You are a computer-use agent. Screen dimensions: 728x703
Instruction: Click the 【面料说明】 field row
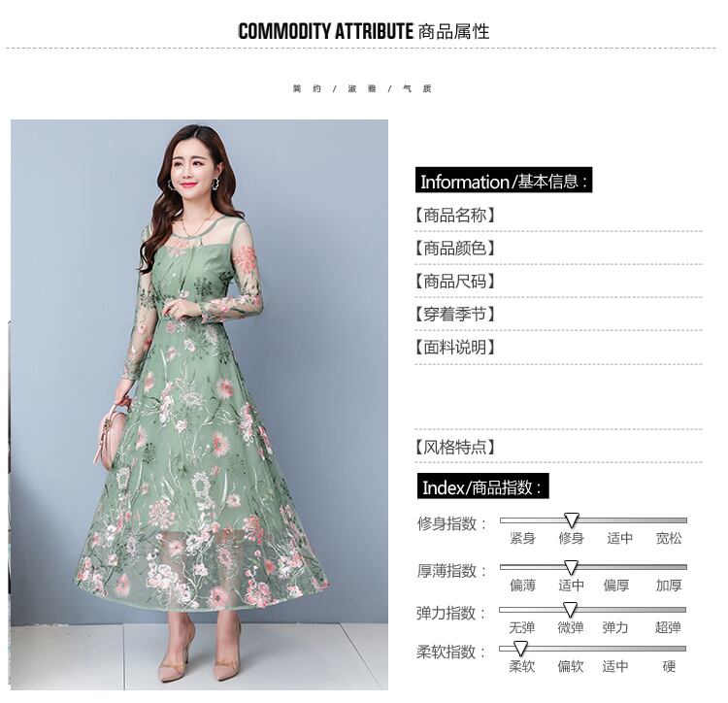(x=558, y=348)
